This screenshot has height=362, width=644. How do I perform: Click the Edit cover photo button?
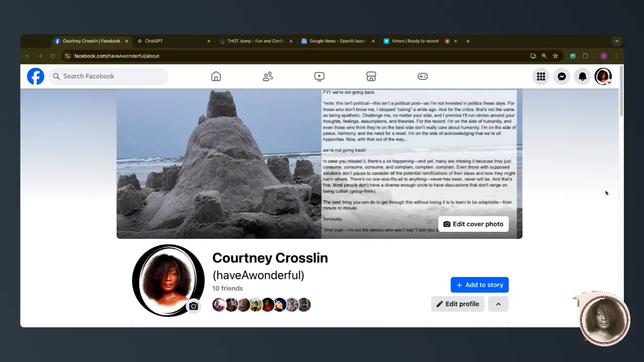[x=473, y=224]
